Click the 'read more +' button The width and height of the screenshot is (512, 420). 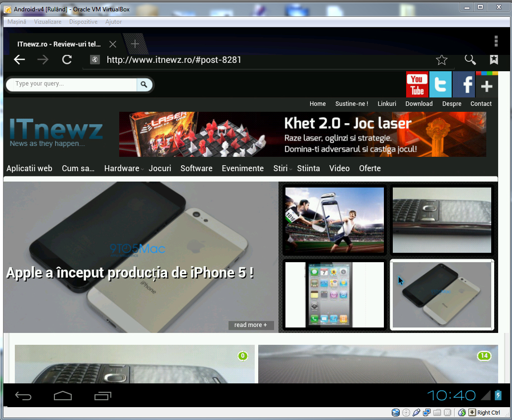coord(251,325)
